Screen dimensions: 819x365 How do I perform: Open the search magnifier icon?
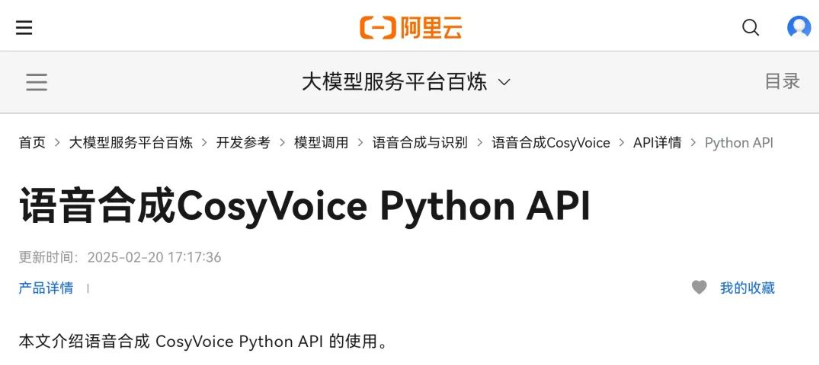point(751,27)
